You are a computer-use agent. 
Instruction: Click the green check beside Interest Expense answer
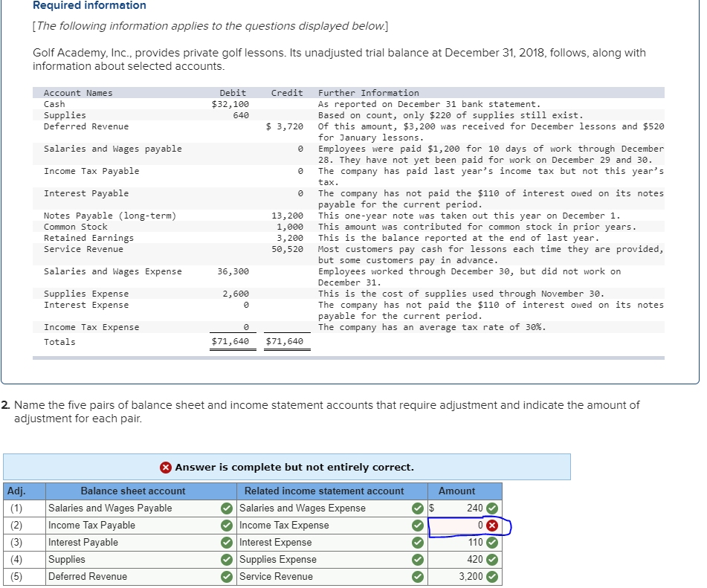tap(418, 543)
